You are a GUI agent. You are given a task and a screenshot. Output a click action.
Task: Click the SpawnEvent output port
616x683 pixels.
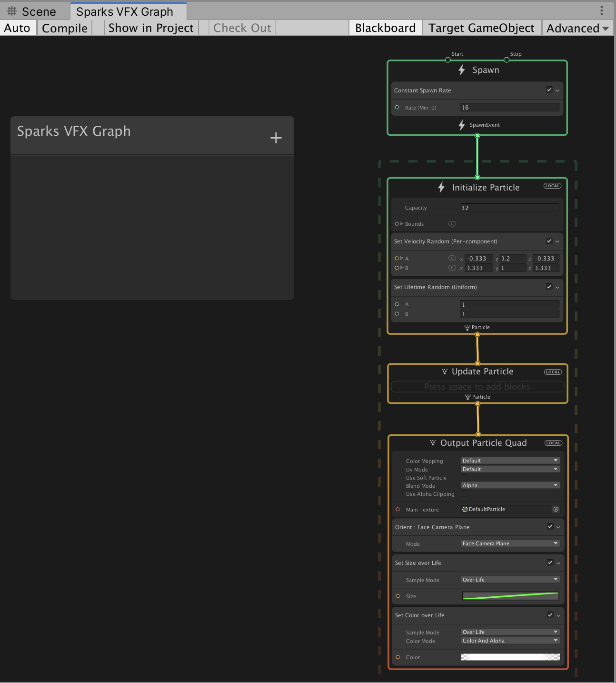477,136
